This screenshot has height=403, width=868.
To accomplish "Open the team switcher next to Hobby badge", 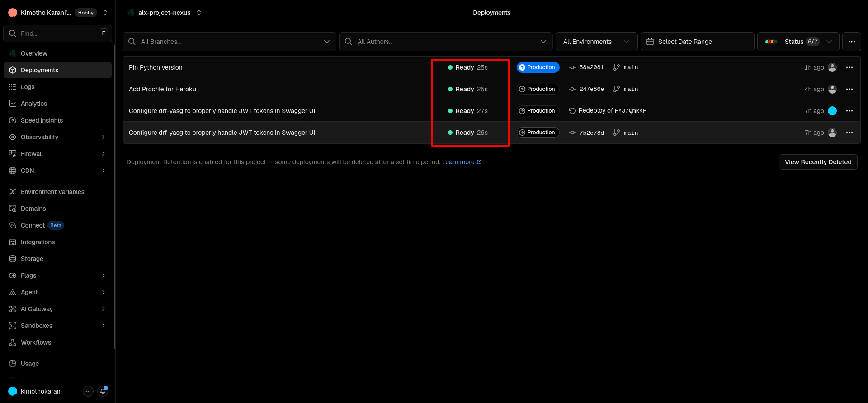I will point(105,13).
